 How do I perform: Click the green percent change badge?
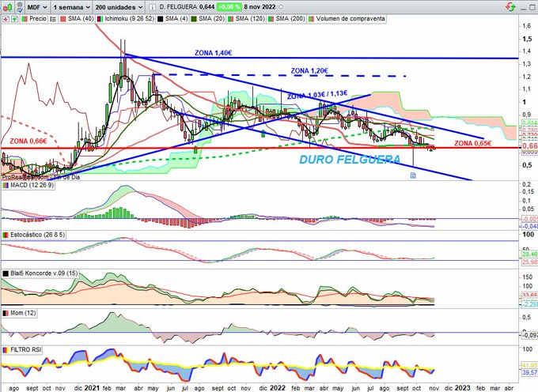tap(229, 7)
